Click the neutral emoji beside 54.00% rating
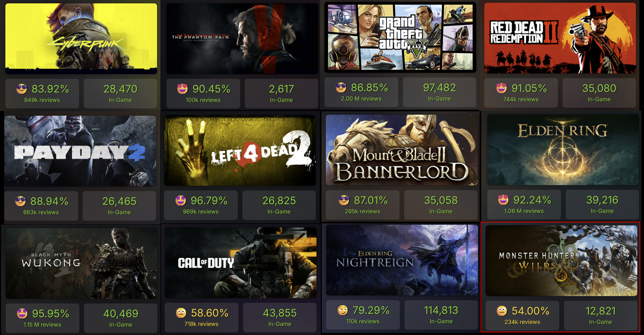This screenshot has height=335, width=644. pos(502,311)
